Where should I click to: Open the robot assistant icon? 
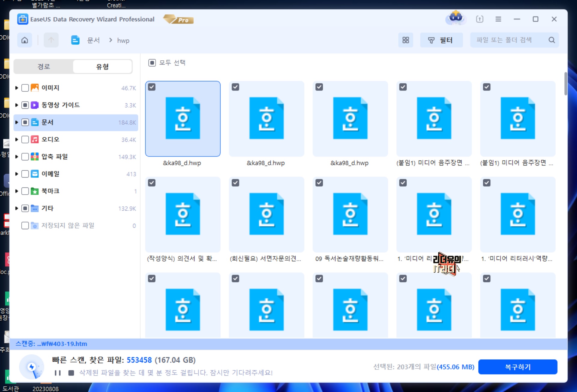[x=456, y=18]
